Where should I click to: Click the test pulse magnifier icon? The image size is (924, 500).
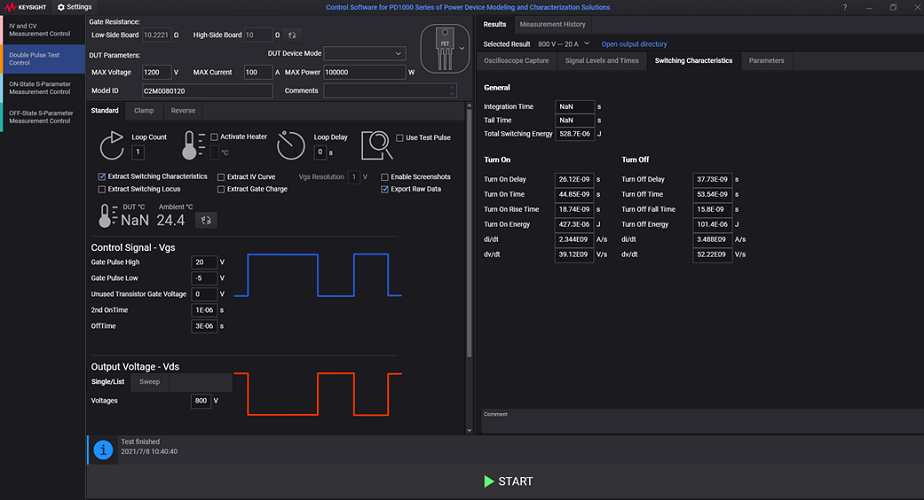(x=375, y=145)
